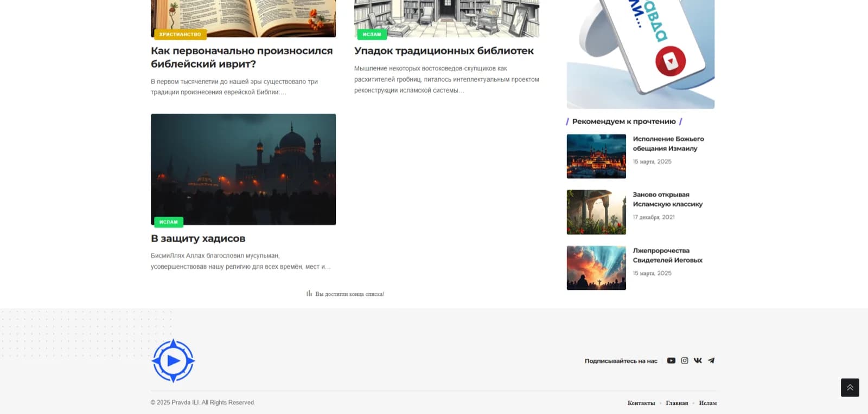
Task: Open the Главная footer link
Action: coord(677,403)
